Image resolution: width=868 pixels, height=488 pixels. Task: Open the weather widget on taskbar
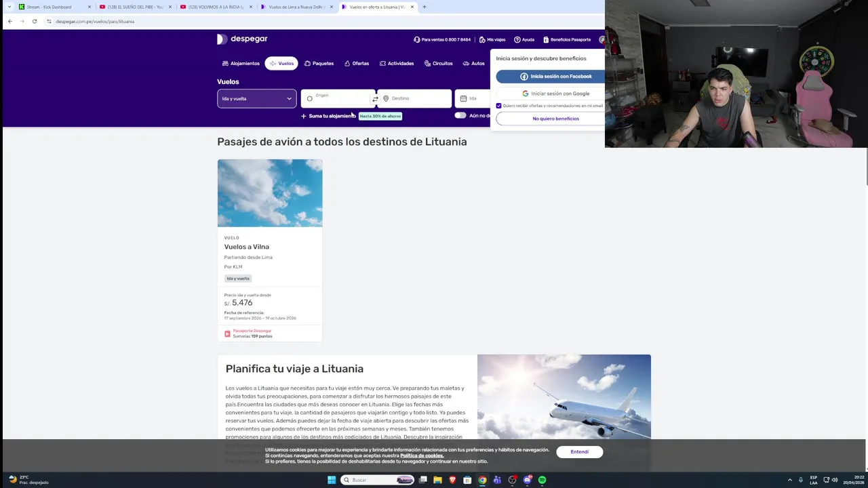[28, 480]
